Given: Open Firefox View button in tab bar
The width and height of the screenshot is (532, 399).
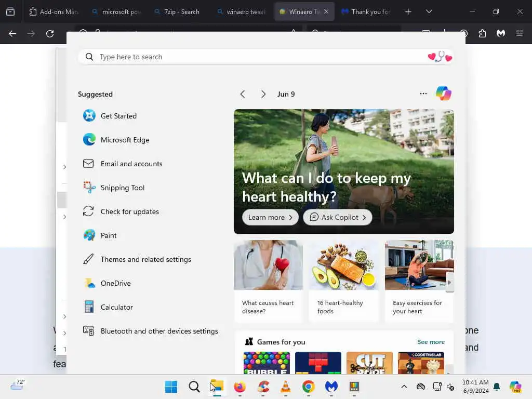Looking at the screenshot, I should [x=10, y=11].
